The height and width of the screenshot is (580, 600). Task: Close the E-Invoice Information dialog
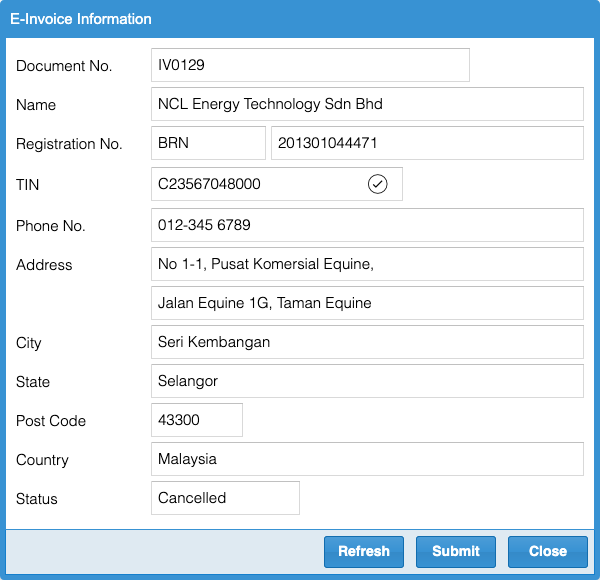pyautogui.click(x=548, y=552)
